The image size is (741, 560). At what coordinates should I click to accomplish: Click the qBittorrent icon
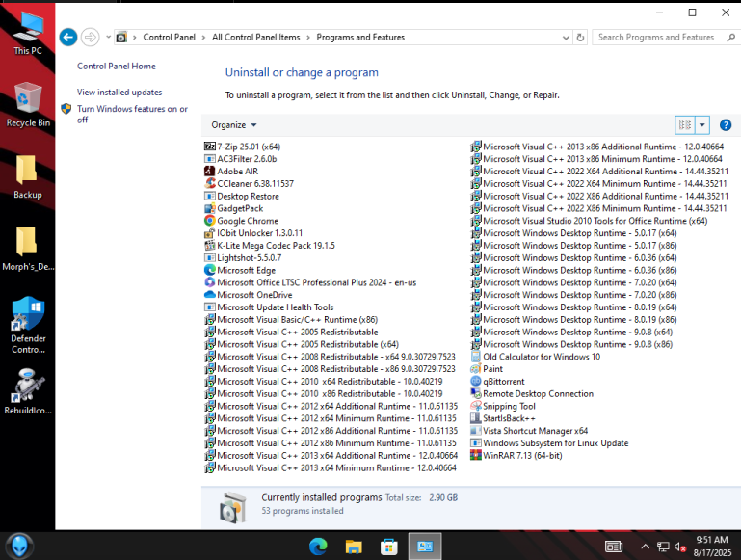[x=475, y=381]
